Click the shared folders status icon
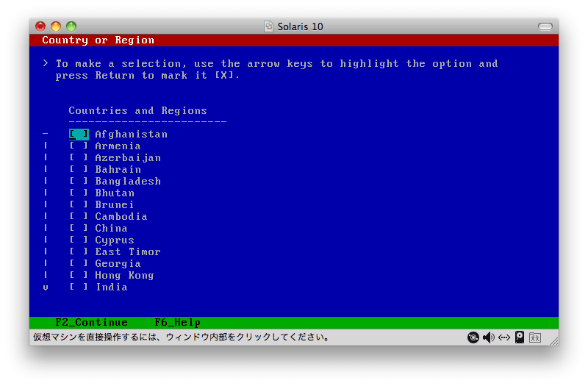Screen dimensions: 588x386 [x=535, y=337]
